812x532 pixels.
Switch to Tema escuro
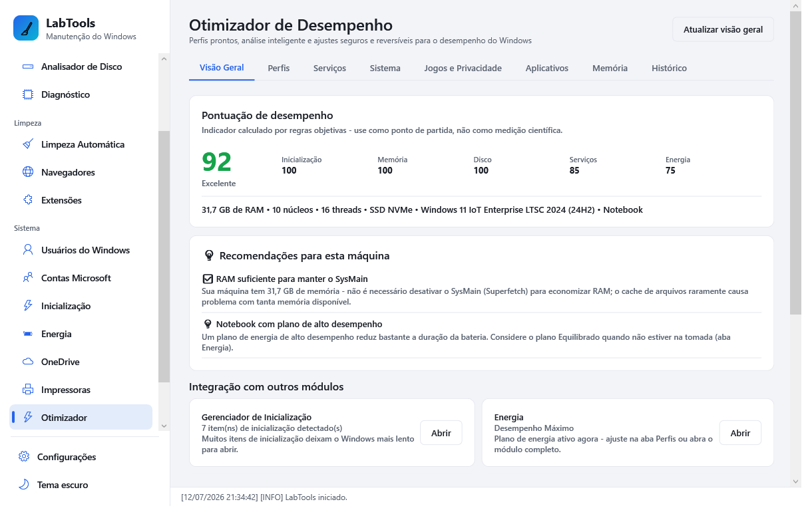pyautogui.click(x=81, y=485)
